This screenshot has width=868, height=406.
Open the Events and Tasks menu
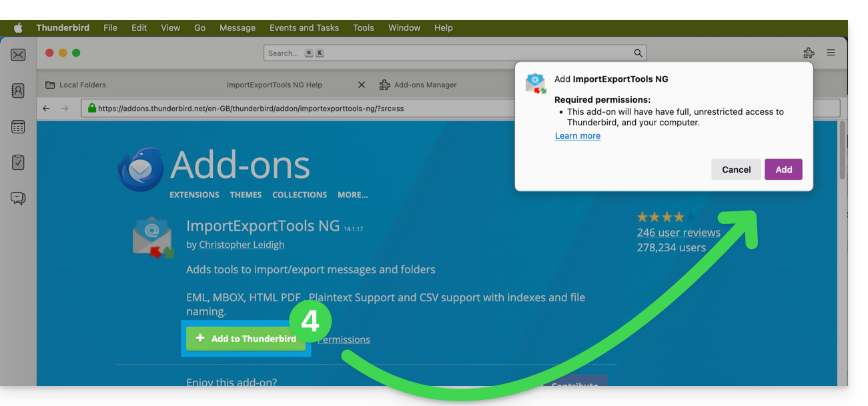tap(304, 27)
